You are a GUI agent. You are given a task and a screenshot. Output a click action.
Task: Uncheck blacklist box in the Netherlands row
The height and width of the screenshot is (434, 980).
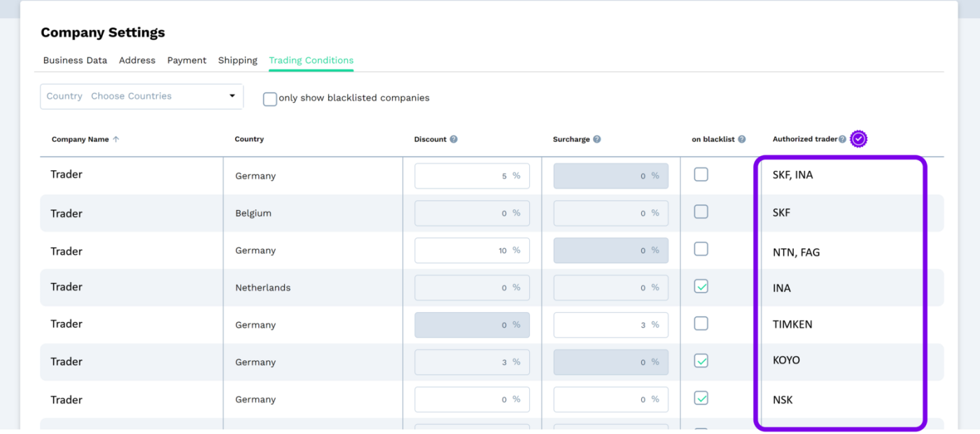click(701, 286)
